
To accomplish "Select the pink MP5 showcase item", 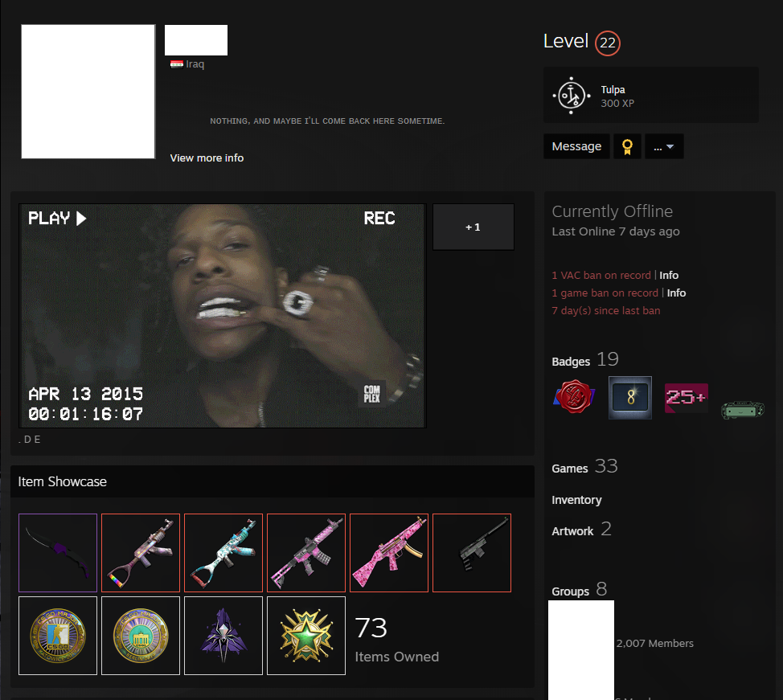I will point(389,553).
